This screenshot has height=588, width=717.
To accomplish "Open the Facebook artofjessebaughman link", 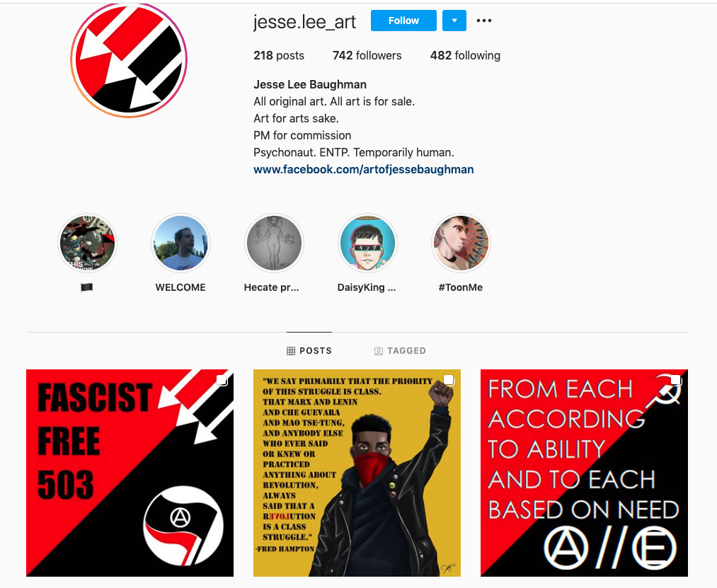I will click(364, 170).
